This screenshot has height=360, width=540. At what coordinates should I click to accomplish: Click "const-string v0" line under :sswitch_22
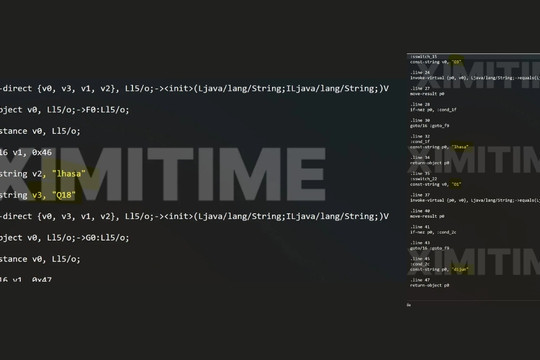click(x=435, y=185)
